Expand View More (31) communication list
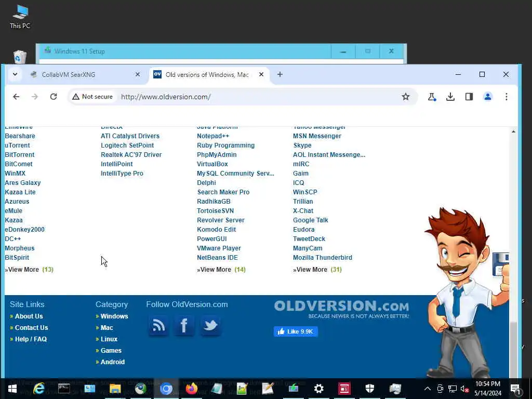 click(317, 270)
